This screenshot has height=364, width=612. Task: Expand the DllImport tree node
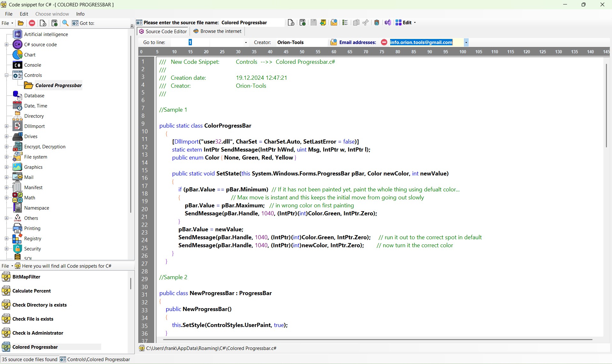point(6,126)
